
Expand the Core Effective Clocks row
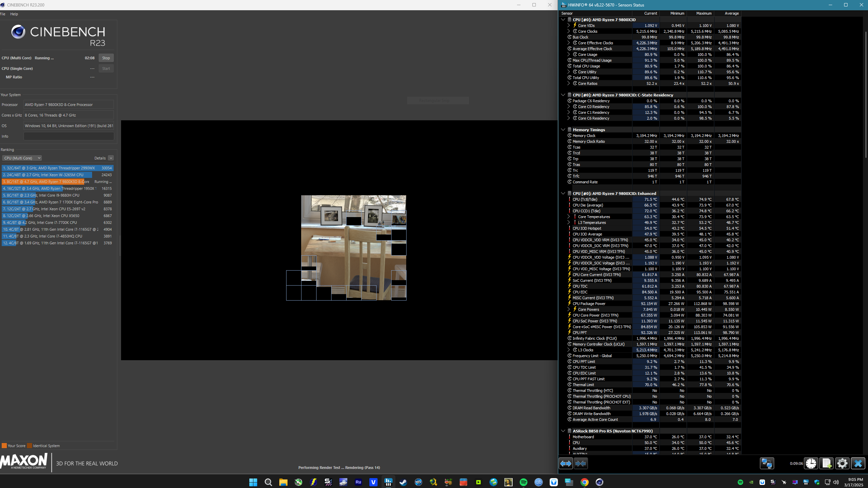tap(569, 43)
